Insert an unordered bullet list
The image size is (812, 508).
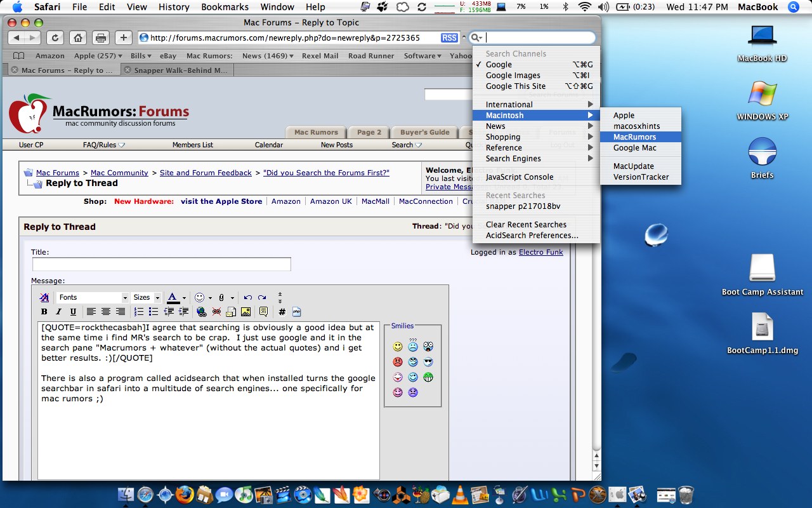154,312
